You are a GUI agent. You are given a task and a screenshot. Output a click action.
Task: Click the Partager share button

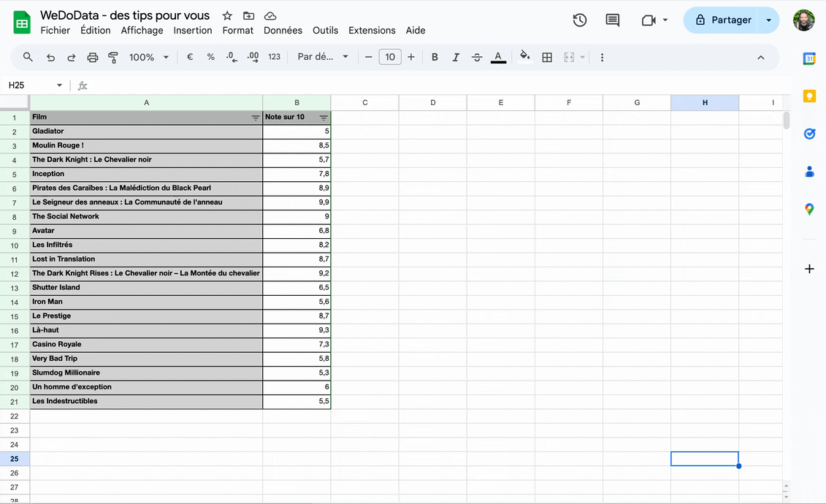point(722,20)
